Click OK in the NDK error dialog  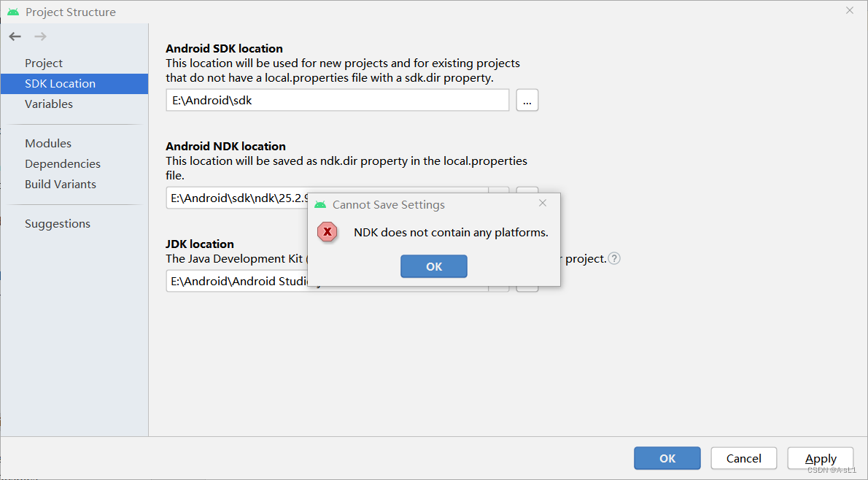pos(433,266)
